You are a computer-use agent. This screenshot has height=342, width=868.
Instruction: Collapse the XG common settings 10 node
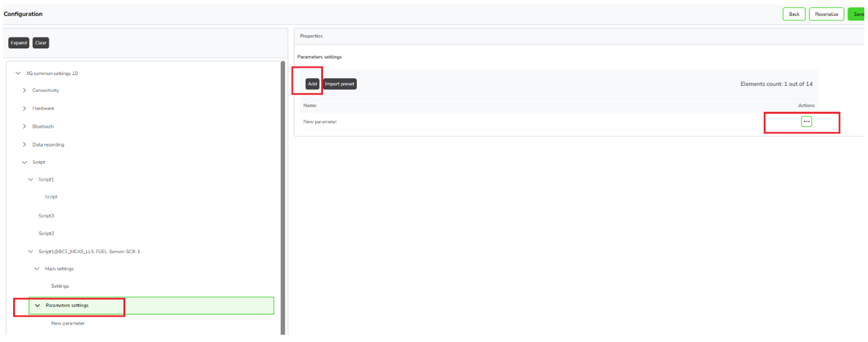[x=18, y=73]
